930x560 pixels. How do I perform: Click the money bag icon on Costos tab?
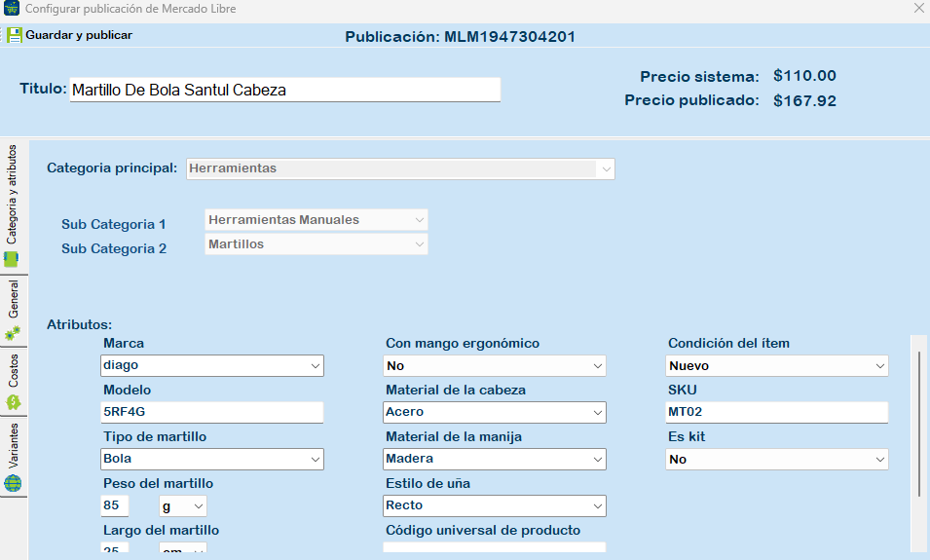[13, 401]
